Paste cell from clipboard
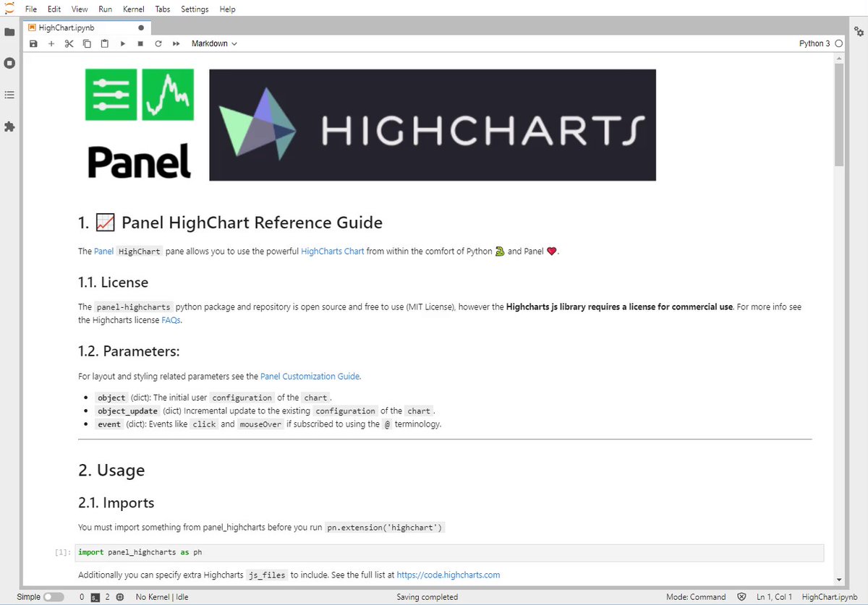 [x=104, y=43]
